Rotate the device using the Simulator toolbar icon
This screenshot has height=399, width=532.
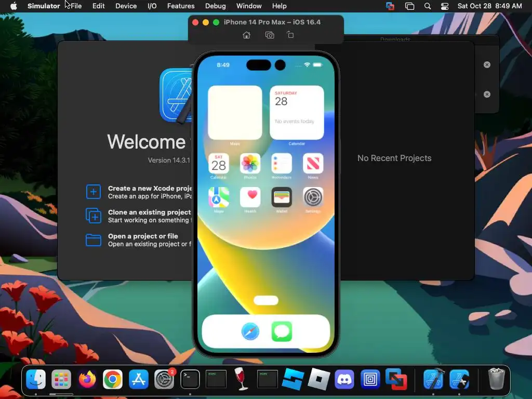point(290,35)
